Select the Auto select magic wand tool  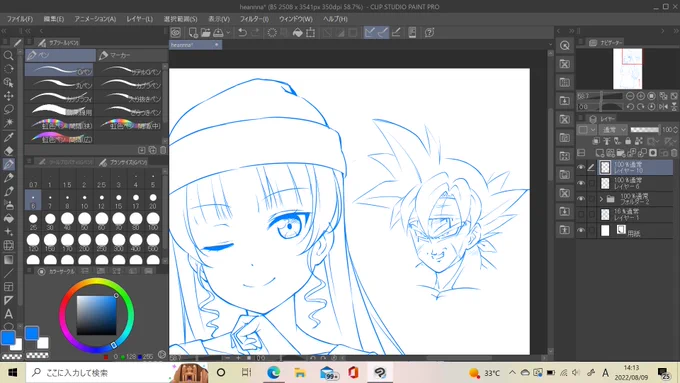(8, 123)
